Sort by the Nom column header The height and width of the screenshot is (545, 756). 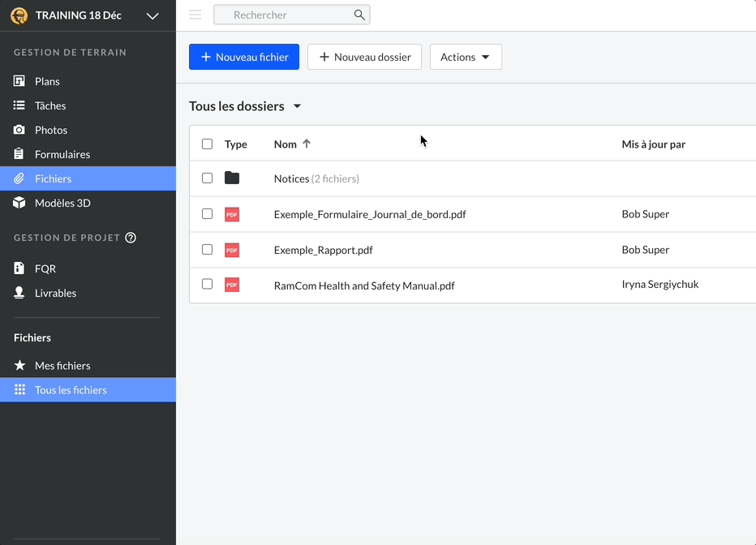(x=286, y=144)
